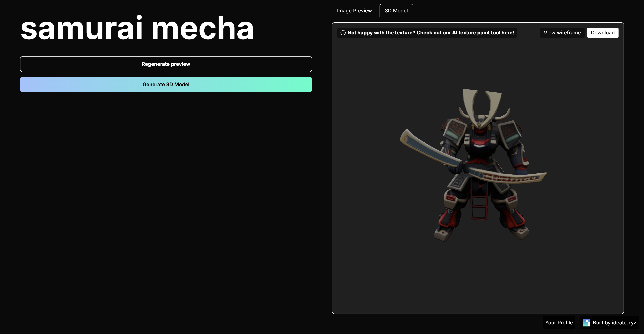Viewport: 644px width, 334px height.
Task: Visit the Built by ideate.xyz link
Action: 614,323
